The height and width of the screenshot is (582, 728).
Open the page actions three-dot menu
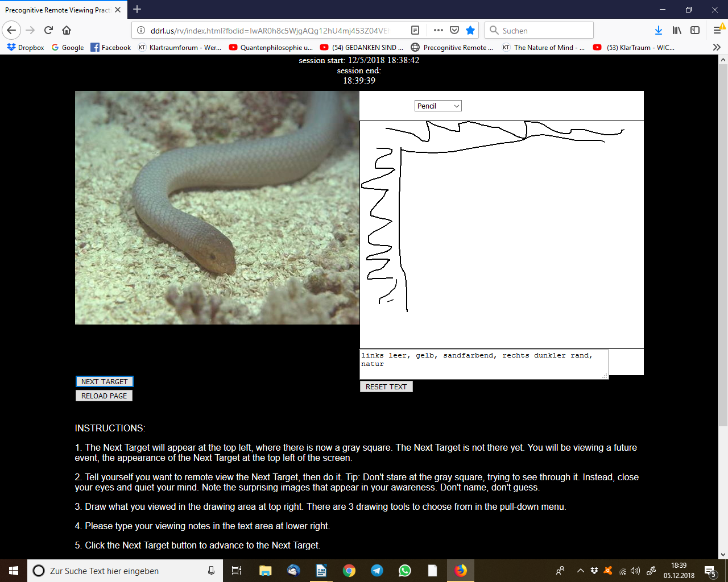(438, 30)
